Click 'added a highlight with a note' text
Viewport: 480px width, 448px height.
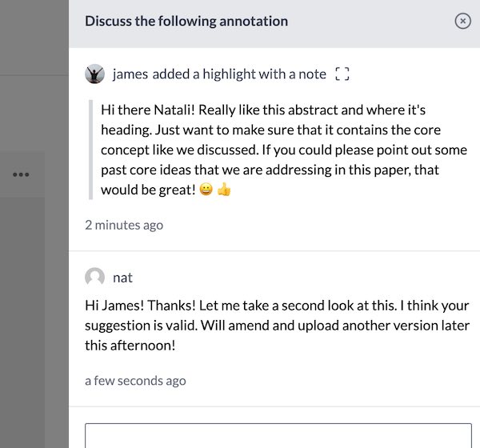point(239,74)
